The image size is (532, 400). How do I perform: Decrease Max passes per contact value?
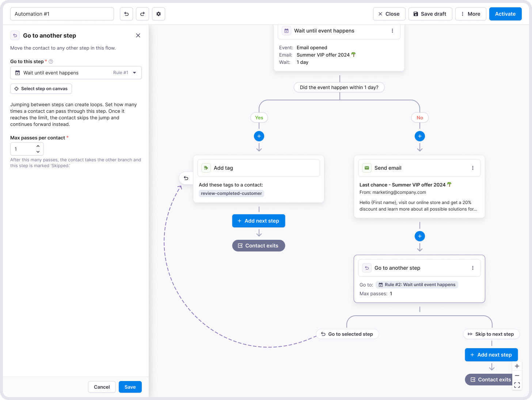pyautogui.click(x=38, y=151)
